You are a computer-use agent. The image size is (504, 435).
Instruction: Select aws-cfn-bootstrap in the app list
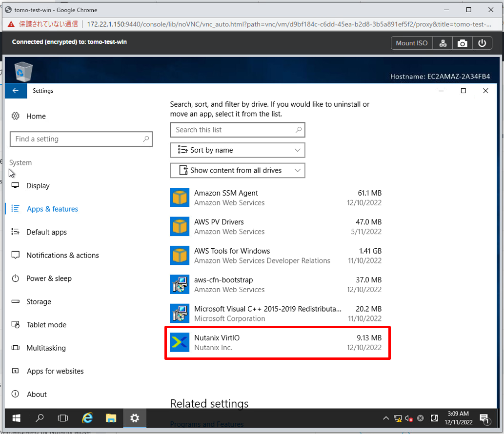point(276,284)
